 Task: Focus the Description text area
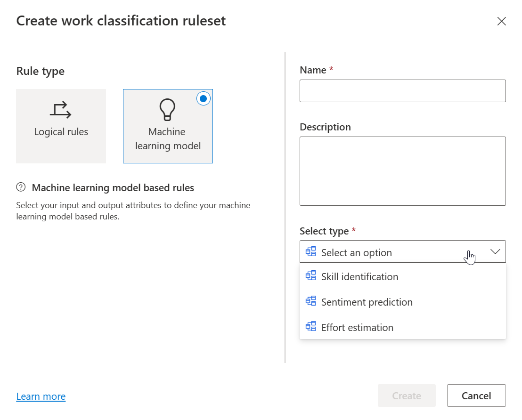pyautogui.click(x=402, y=171)
